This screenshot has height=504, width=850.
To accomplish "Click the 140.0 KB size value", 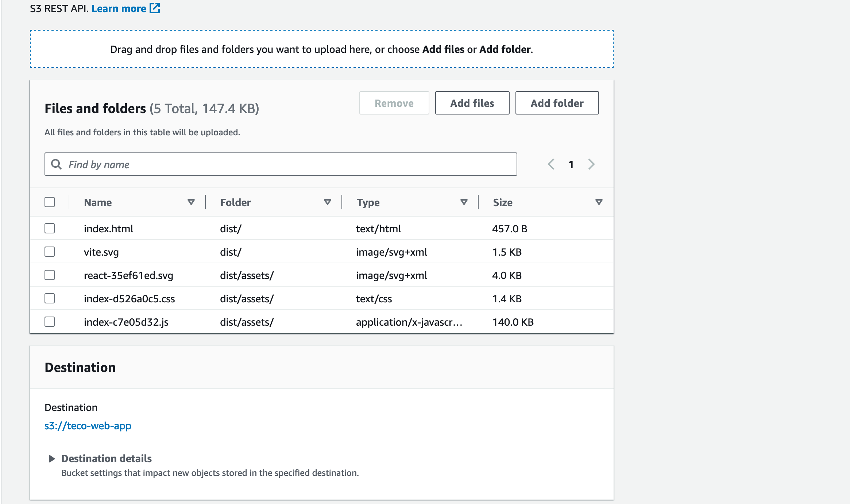I will click(513, 322).
